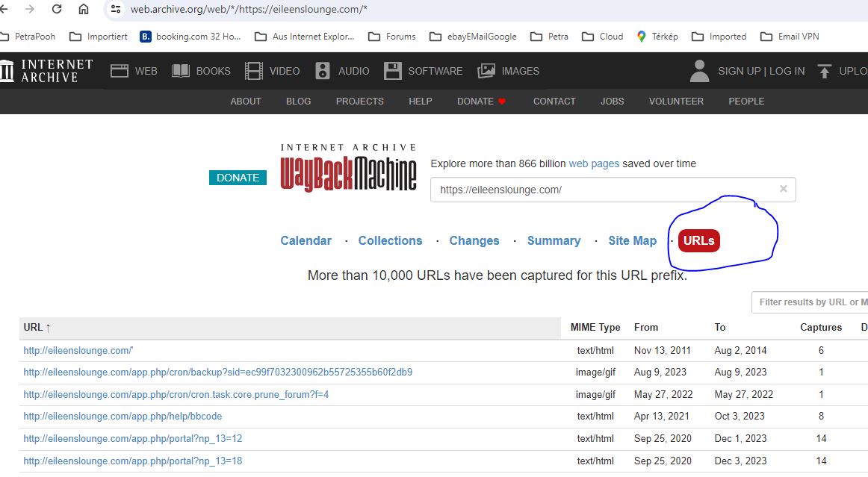Sort table by MIME Type header
The image size is (868, 477).
coord(595,328)
